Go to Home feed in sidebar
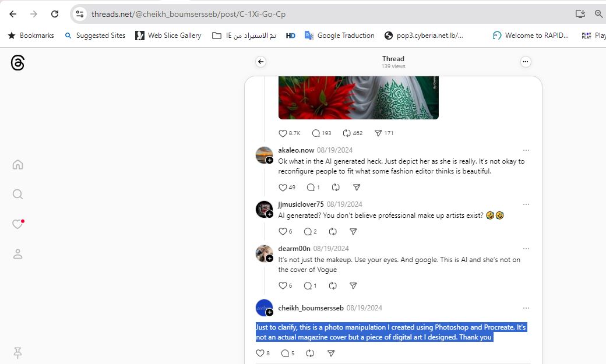The image size is (606, 364). coord(17,165)
